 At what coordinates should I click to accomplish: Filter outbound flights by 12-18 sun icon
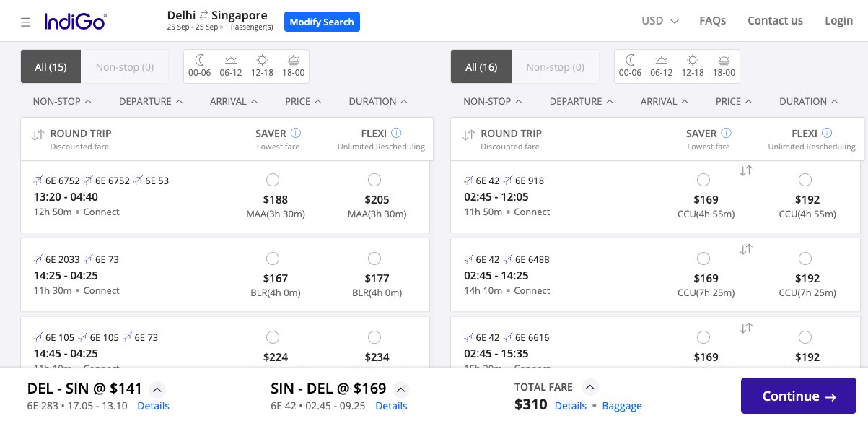262,66
